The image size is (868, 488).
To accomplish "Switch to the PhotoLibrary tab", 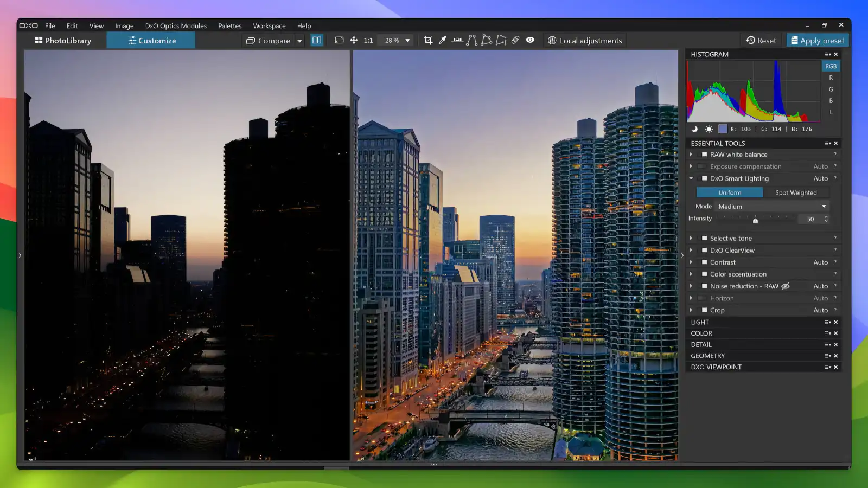I will (x=63, y=40).
